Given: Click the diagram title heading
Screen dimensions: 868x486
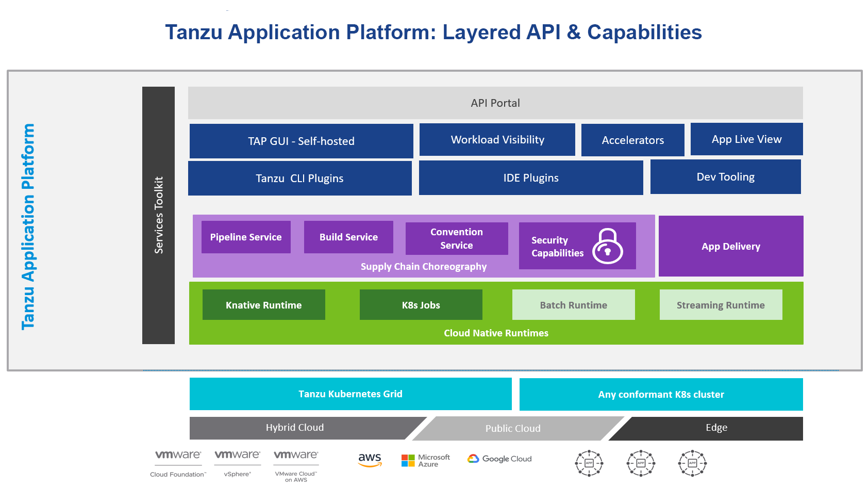Looking at the screenshot, I should pyautogui.click(x=433, y=32).
